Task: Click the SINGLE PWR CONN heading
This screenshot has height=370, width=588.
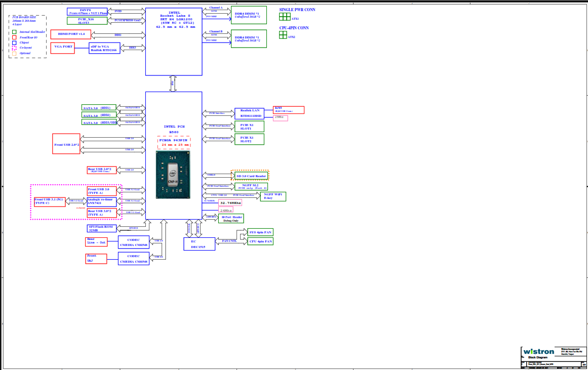Action: coord(297,10)
